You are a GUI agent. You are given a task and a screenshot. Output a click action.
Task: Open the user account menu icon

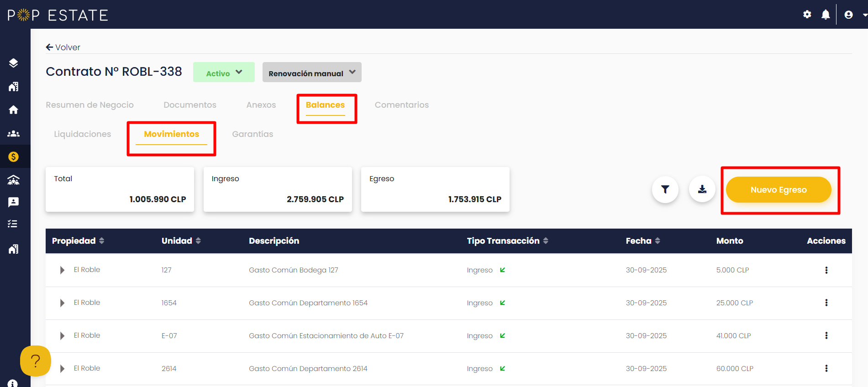pos(848,15)
